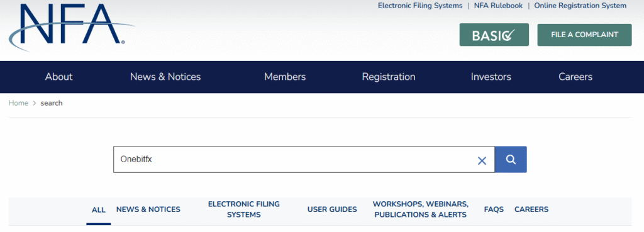Open the Members menu
Viewport: 644px width, 232px height.
pyautogui.click(x=285, y=77)
